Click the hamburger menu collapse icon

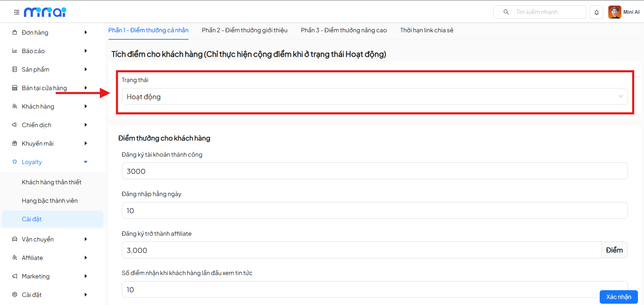[x=16, y=12]
